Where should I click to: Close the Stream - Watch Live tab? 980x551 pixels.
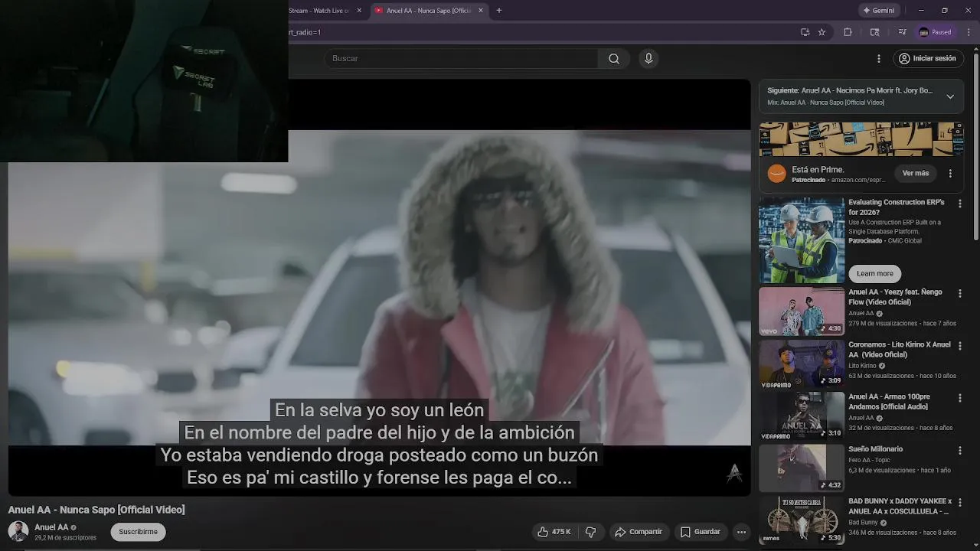359,11
